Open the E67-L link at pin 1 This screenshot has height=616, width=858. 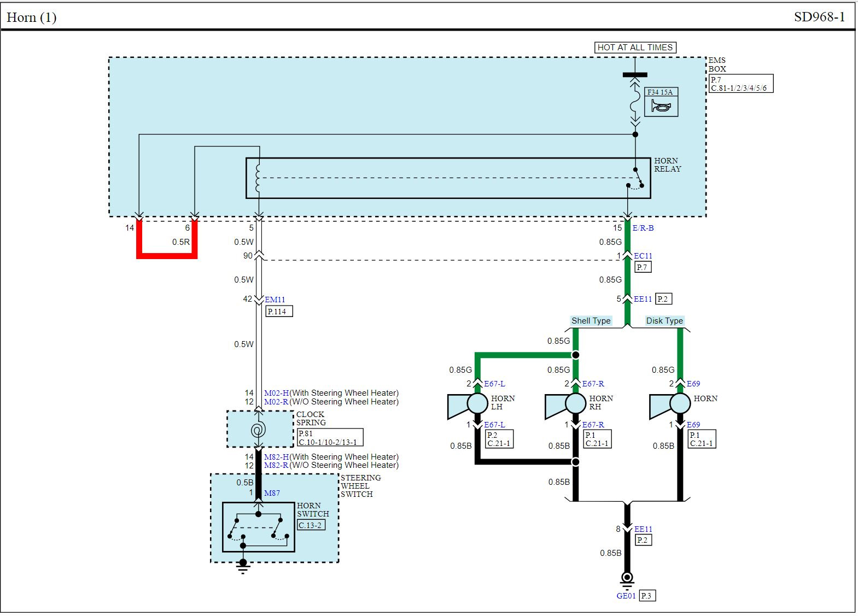point(495,425)
